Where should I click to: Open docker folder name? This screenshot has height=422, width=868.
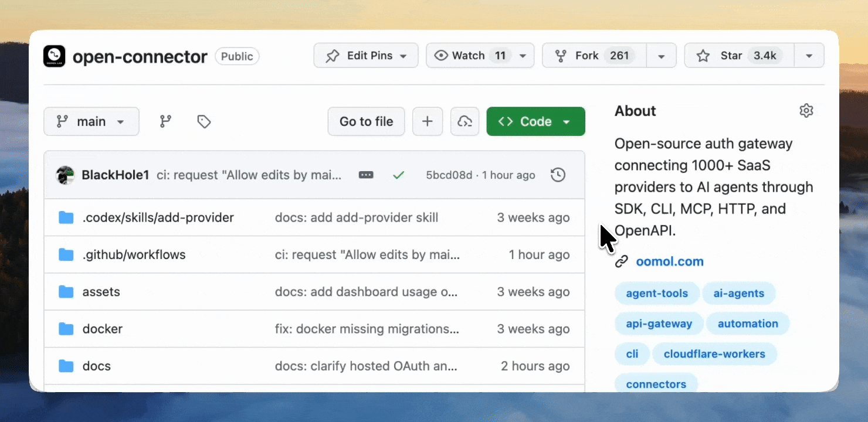(103, 329)
